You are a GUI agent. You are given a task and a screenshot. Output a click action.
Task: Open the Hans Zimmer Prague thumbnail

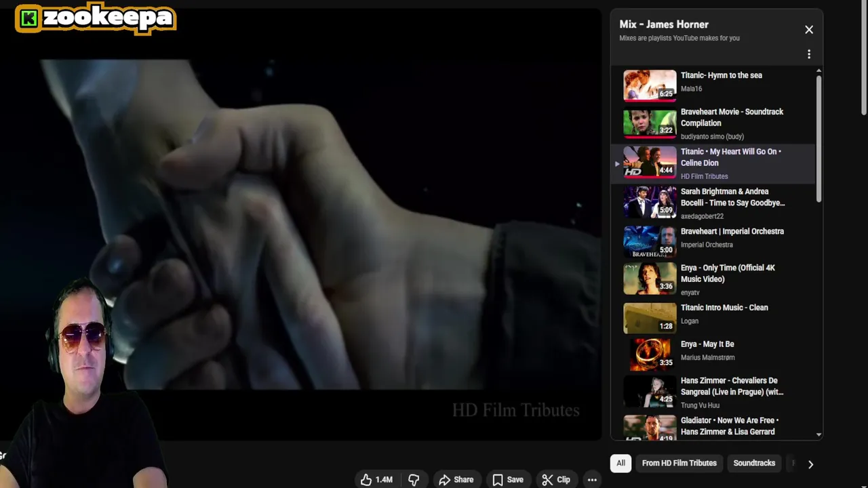[650, 392]
